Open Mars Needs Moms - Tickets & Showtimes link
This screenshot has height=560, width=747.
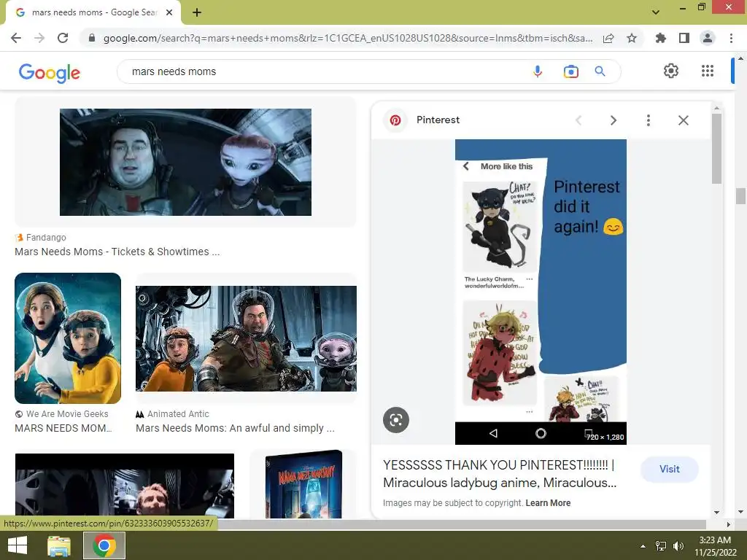[x=117, y=252]
